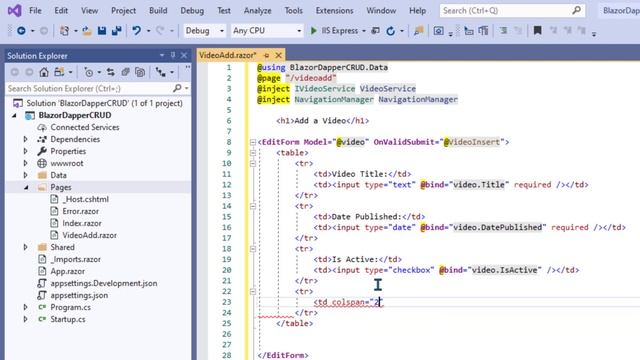Screen dimensions: 640x360
Task: Collapse the table code block on line 9
Action: pos(253,153)
